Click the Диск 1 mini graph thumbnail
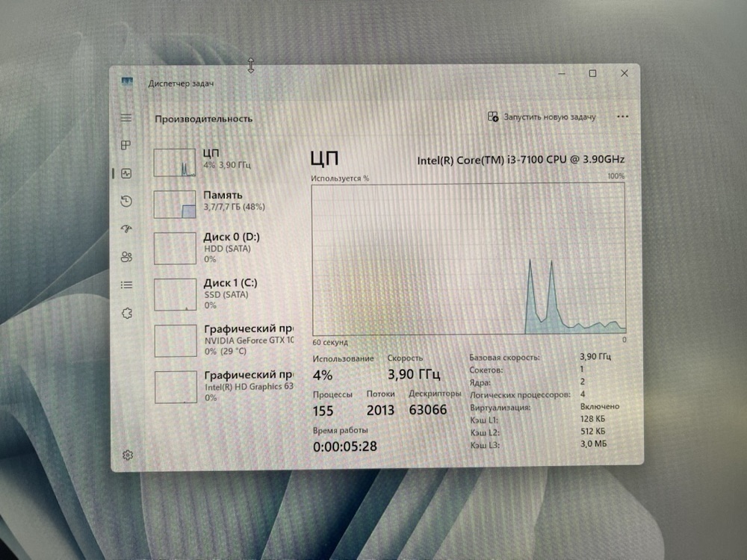This screenshot has height=560, width=747. pyautogui.click(x=176, y=294)
